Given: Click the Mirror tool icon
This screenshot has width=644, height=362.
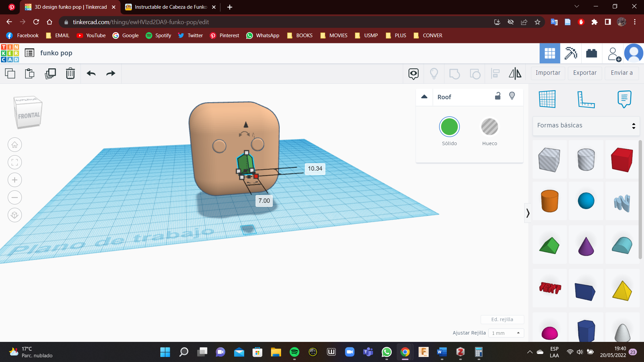Looking at the screenshot, I should [515, 73].
